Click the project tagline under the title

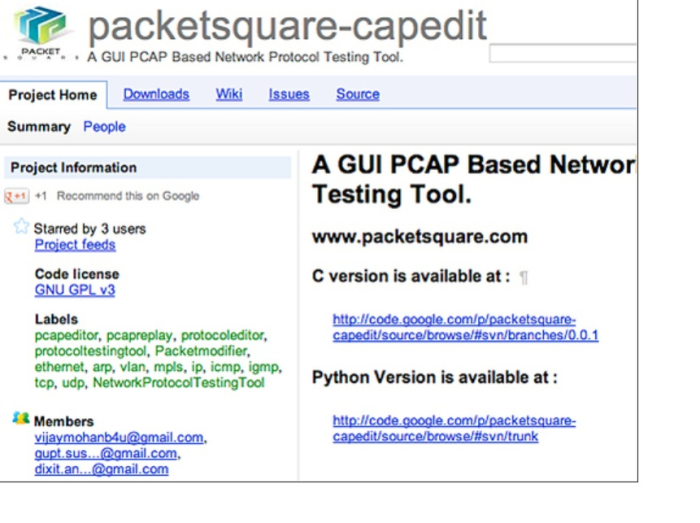245,57
